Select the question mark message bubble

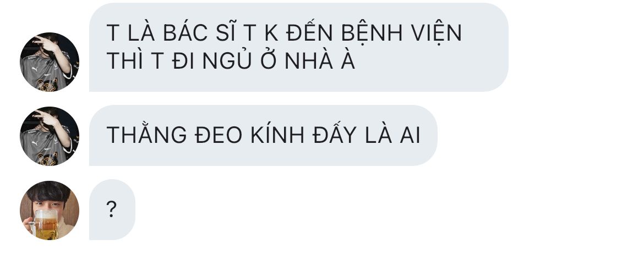pos(112,209)
